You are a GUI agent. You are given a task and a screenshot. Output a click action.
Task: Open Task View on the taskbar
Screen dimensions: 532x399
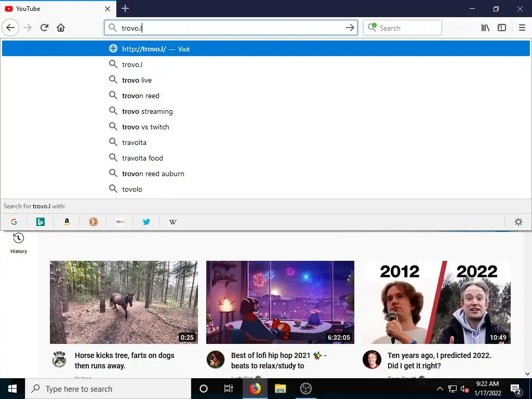coord(229,389)
